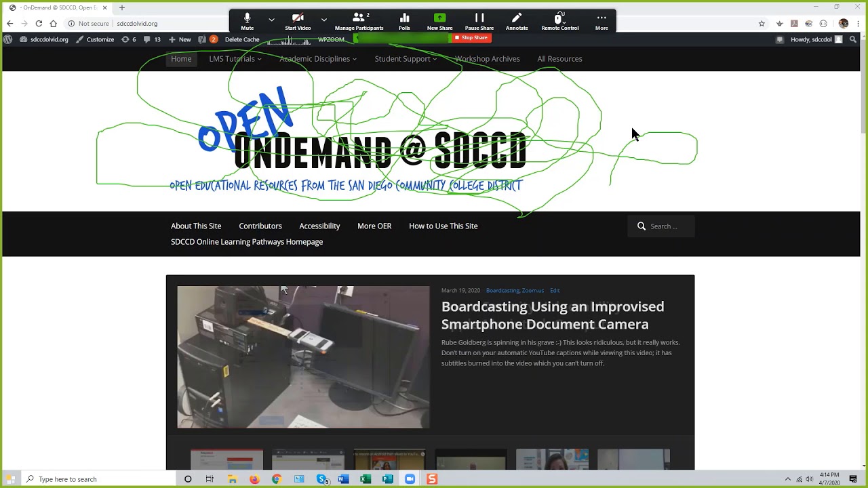The width and height of the screenshot is (868, 488).
Task: Open Boardcasting Using an Improvised Smartphone title
Action: point(553,315)
